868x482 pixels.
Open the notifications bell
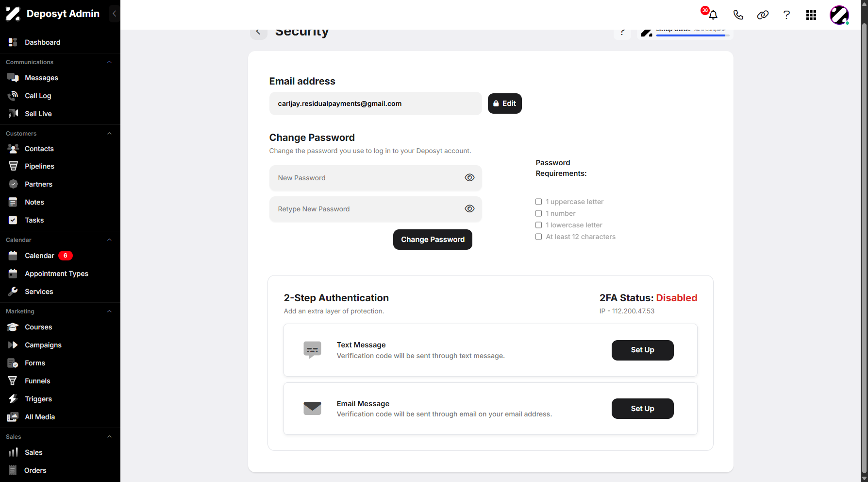point(713,15)
